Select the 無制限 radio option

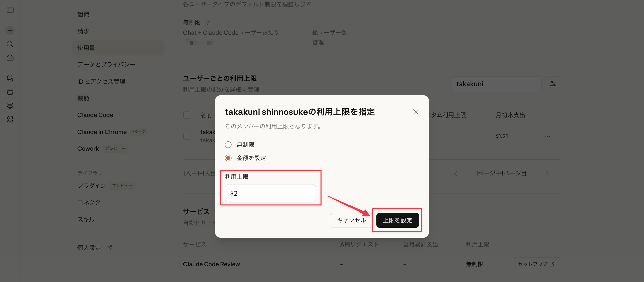[x=228, y=145]
